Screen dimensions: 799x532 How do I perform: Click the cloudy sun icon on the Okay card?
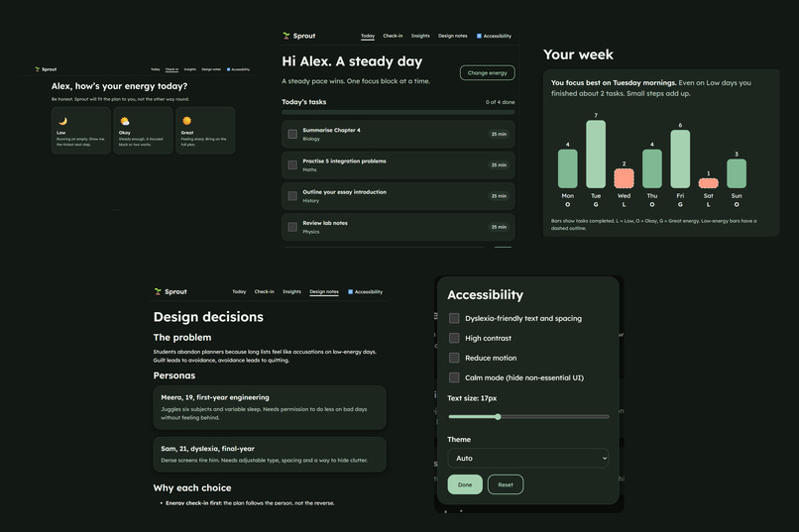(x=124, y=121)
